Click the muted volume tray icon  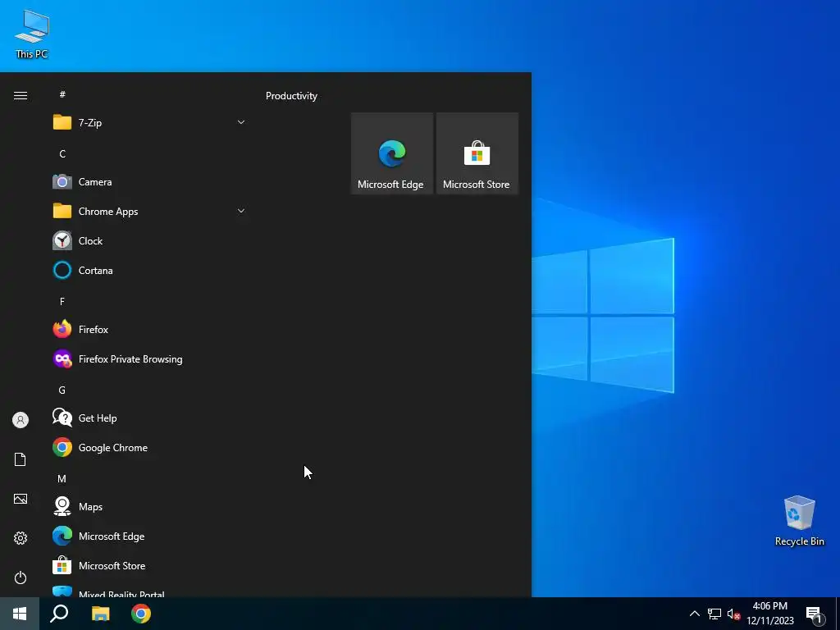point(733,614)
